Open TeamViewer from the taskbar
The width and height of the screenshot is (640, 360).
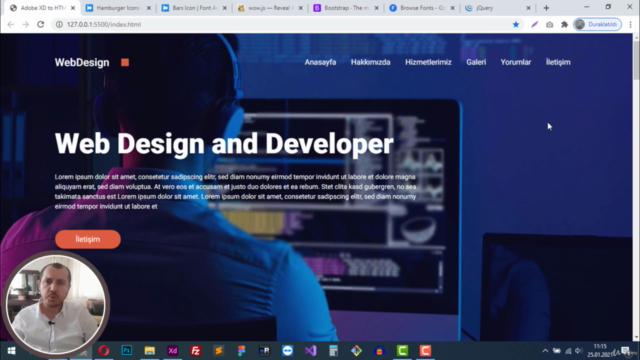[x=287, y=351]
